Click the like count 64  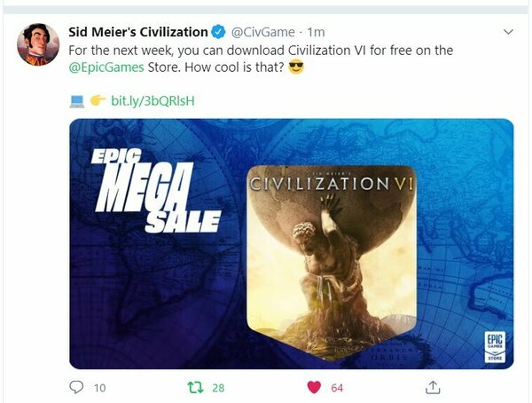point(337,388)
